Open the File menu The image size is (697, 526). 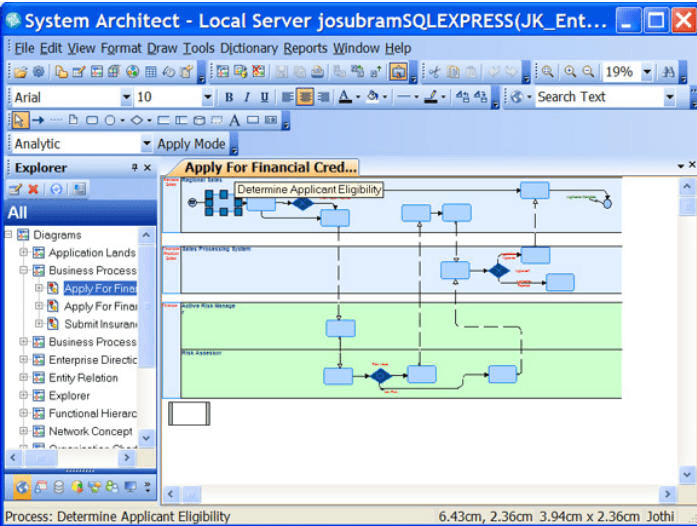click(24, 48)
